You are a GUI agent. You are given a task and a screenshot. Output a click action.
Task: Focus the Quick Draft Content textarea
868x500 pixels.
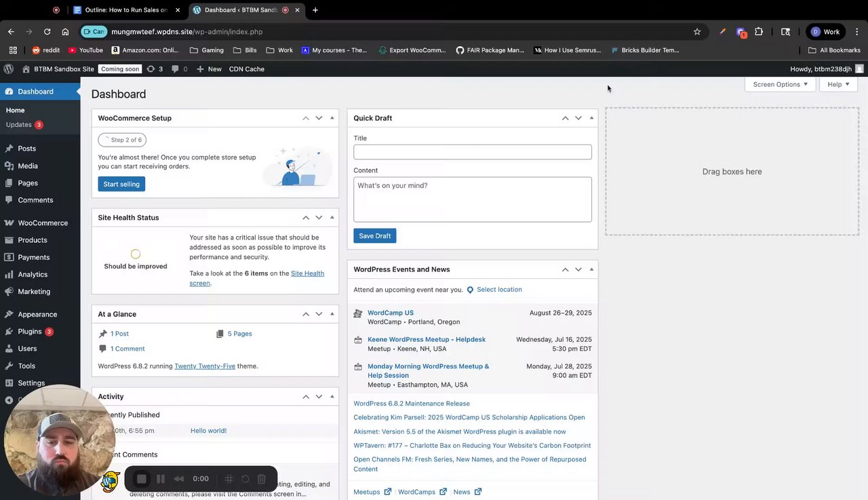pyautogui.click(x=473, y=199)
